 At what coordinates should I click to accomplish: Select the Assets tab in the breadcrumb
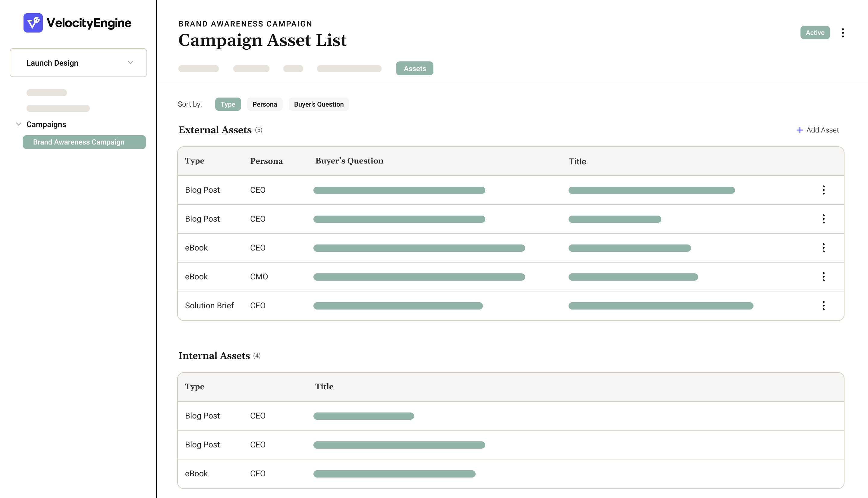(x=414, y=68)
